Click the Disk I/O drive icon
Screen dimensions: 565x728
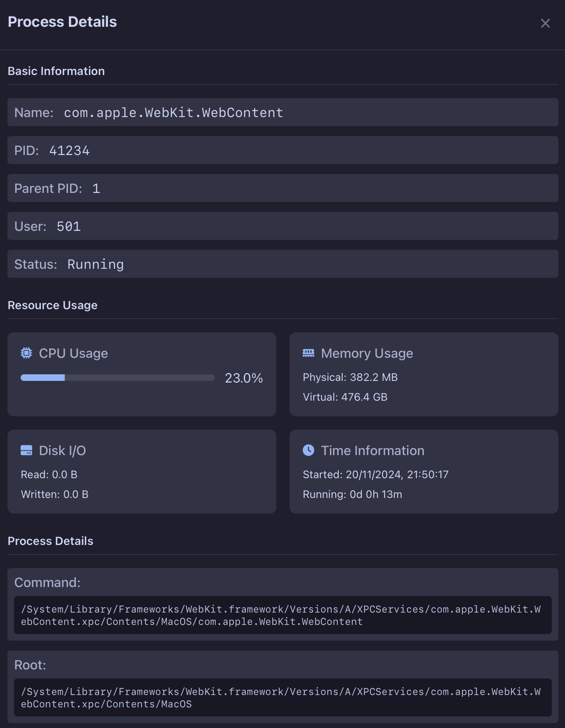tap(26, 451)
